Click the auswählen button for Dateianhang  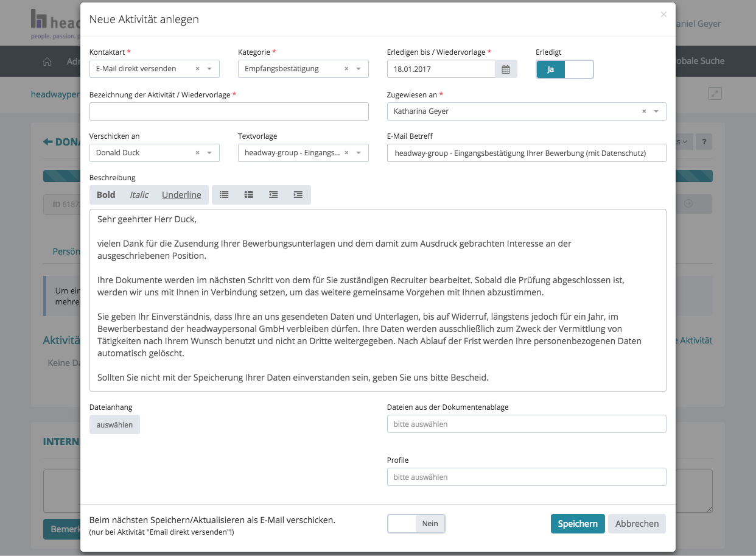(x=114, y=424)
